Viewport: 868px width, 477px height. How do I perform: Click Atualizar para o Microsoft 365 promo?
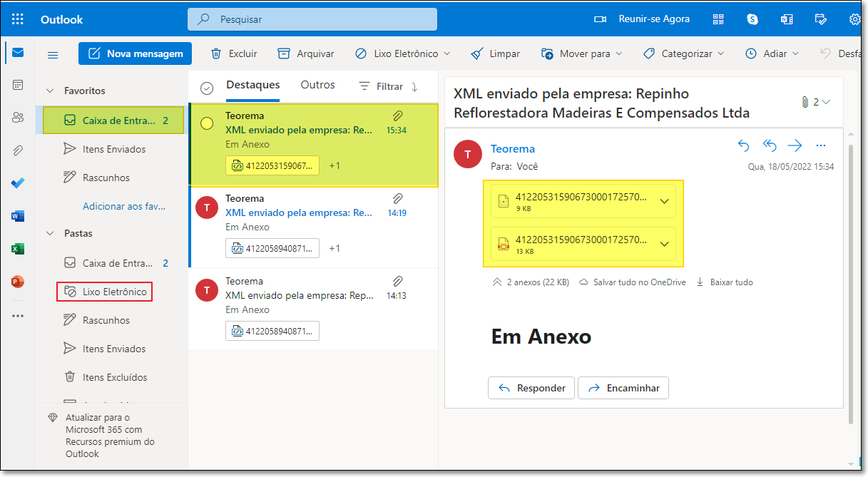tap(111, 435)
